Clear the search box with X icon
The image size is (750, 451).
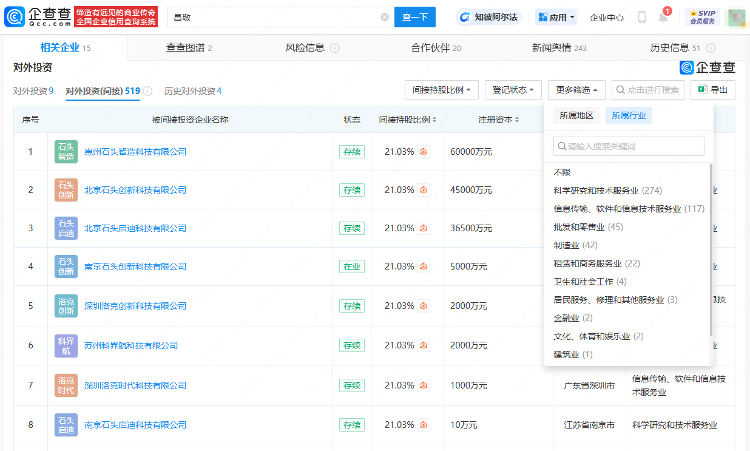pyautogui.click(x=385, y=17)
